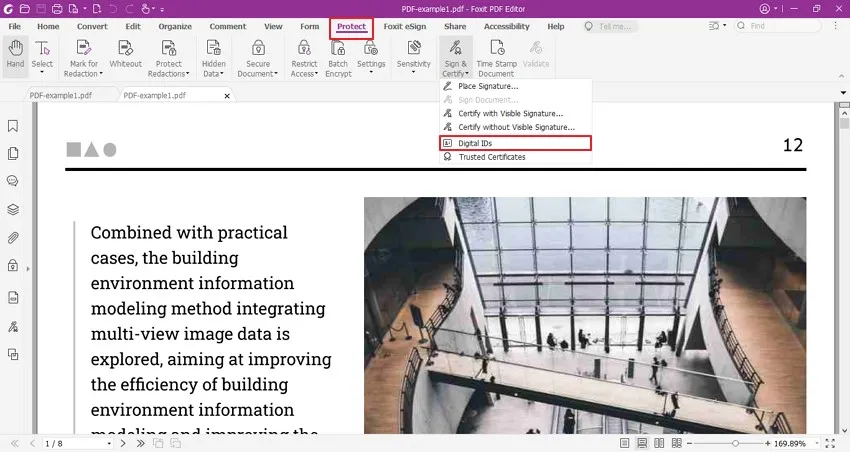Click the vertical scrollbar up arrow
The image size is (850, 452).
pos(844,113)
